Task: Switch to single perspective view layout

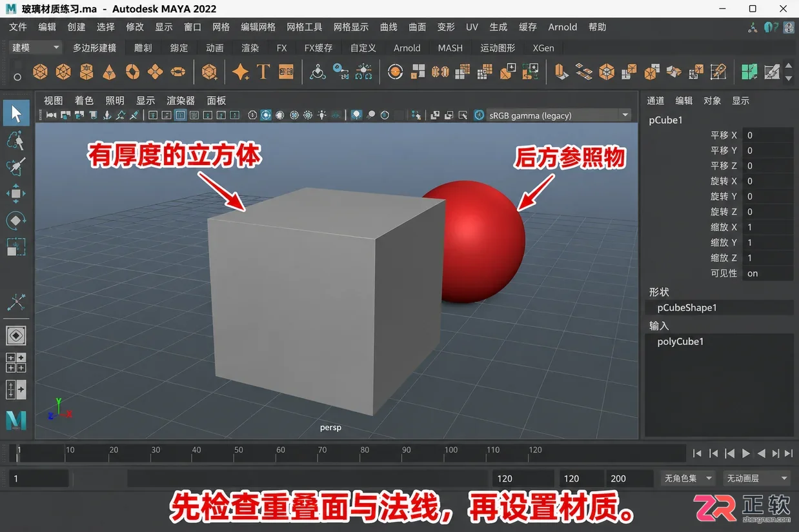Action: pyautogui.click(x=16, y=335)
